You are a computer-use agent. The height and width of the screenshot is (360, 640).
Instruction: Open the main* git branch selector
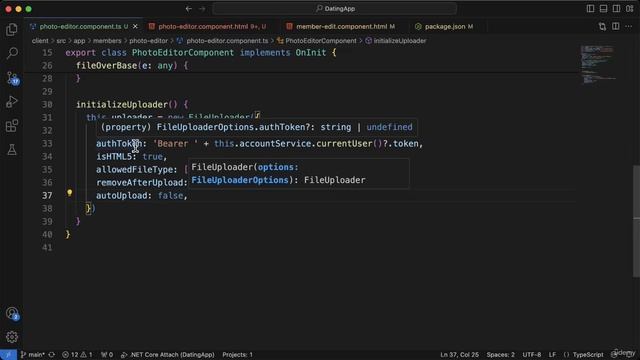[x=32, y=355]
